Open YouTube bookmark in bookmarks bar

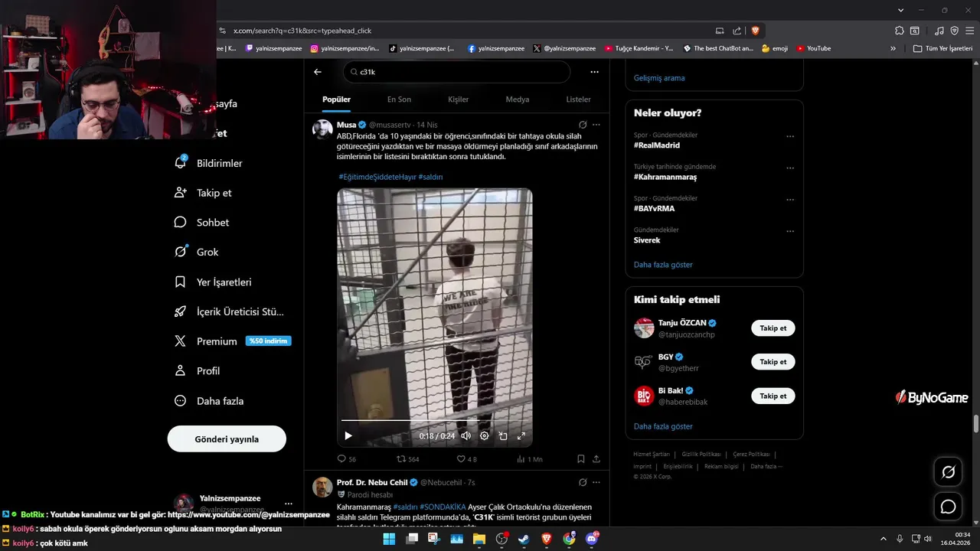(813, 48)
